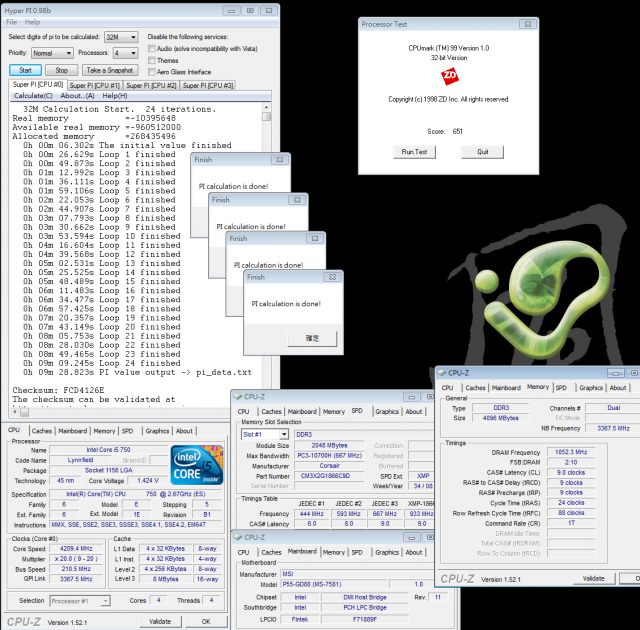Open the Help menu in Hyper PI
Viewport: 640px width, 630px height.
pyautogui.click(x=32, y=22)
